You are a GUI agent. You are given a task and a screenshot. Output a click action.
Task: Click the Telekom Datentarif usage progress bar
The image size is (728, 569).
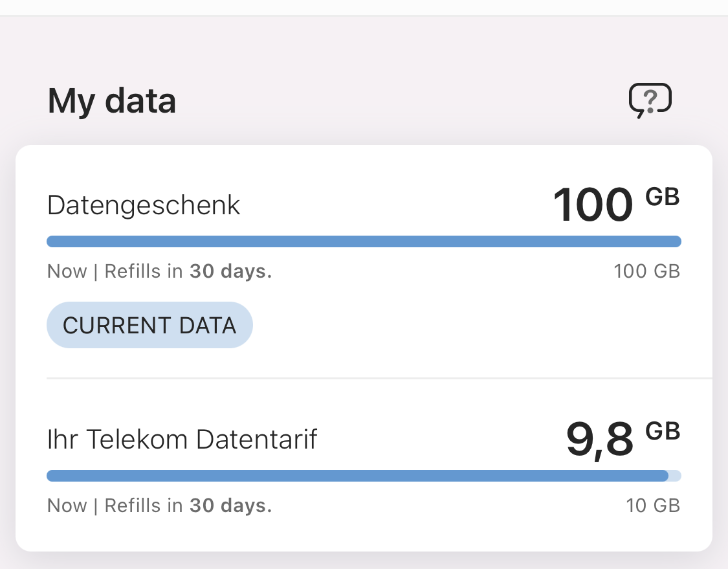[357, 476]
